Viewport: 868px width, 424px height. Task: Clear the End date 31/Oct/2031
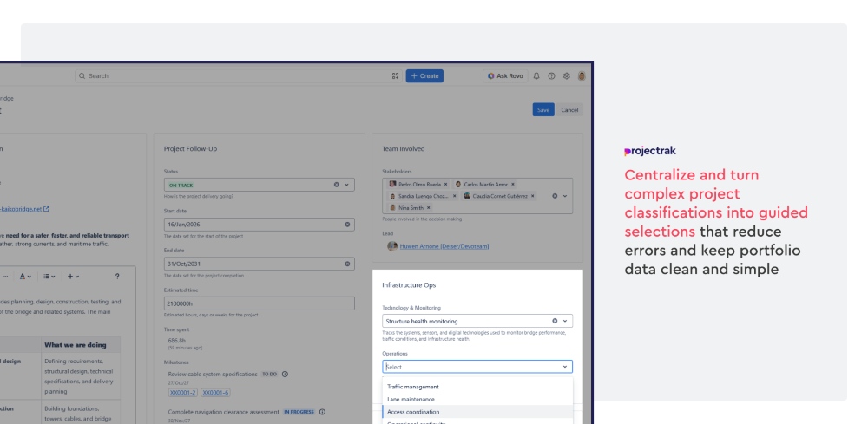coord(347,264)
